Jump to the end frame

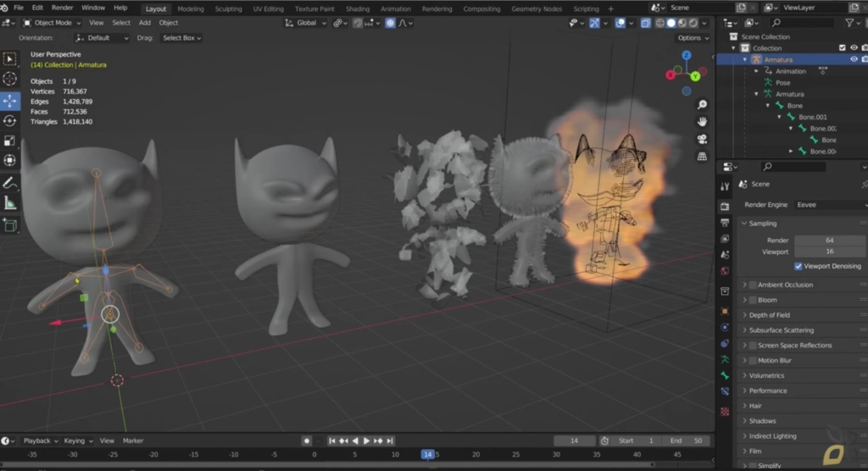(390, 441)
